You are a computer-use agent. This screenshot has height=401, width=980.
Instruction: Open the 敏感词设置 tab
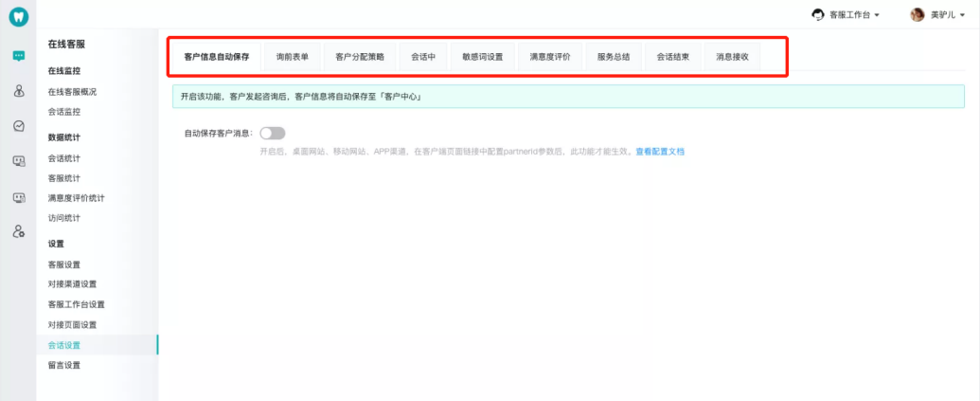(x=483, y=57)
